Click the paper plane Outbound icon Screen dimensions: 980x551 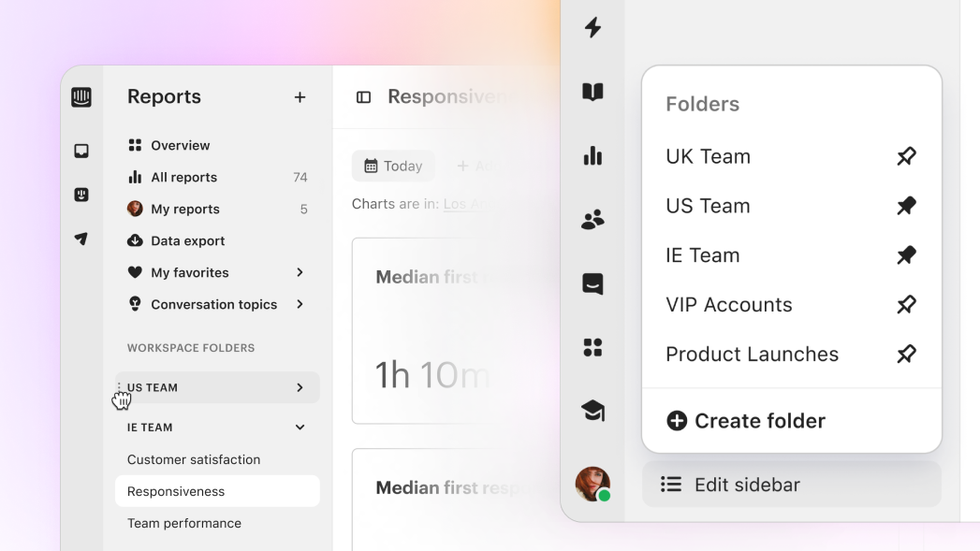pos(81,239)
